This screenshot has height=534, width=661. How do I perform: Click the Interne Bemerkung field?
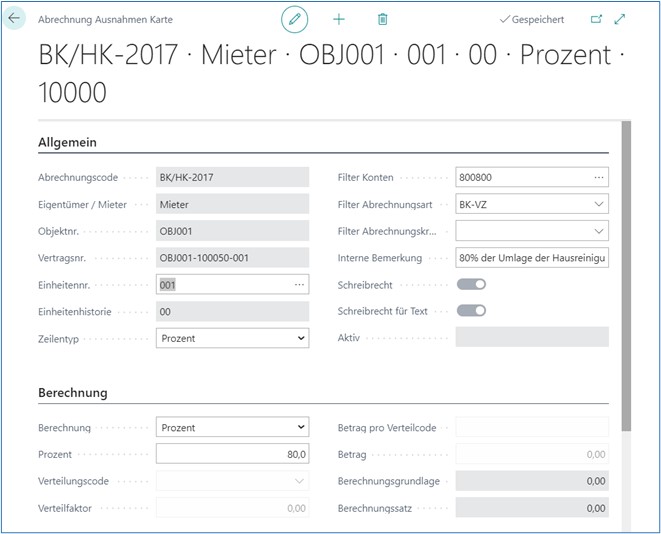click(532, 258)
